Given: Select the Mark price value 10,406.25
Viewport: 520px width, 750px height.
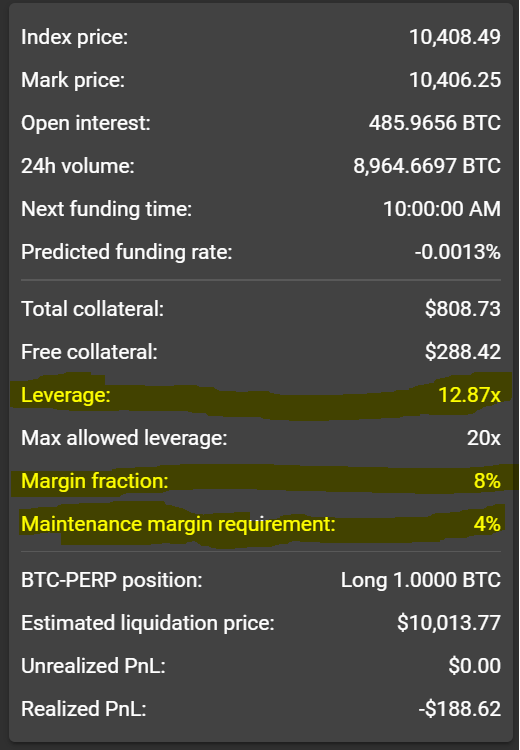Looking at the screenshot, I should 455,80.
